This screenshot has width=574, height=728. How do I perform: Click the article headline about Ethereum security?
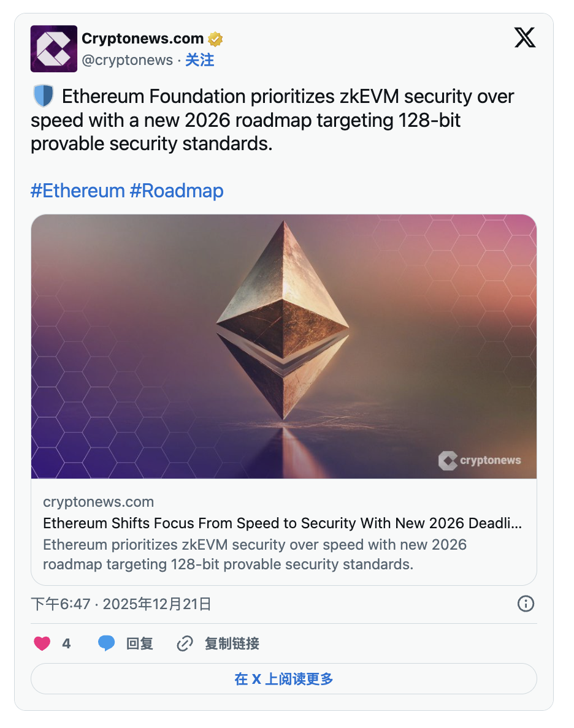pyautogui.click(x=283, y=523)
